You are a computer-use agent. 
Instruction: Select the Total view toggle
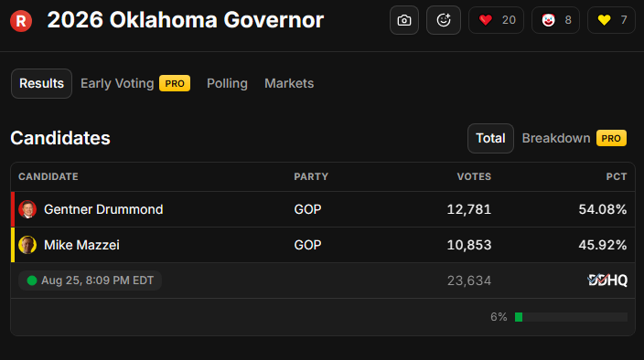pyautogui.click(x=490, y=139)
